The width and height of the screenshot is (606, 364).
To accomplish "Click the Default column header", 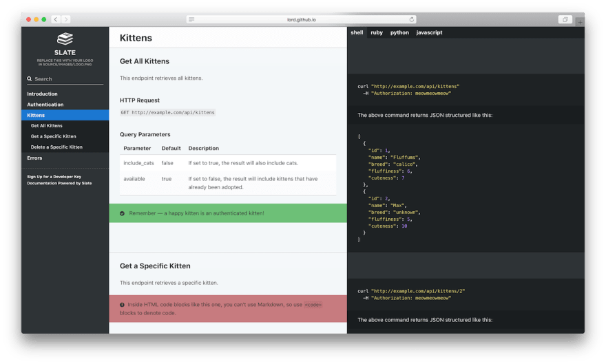I will [x=171, y=148].
